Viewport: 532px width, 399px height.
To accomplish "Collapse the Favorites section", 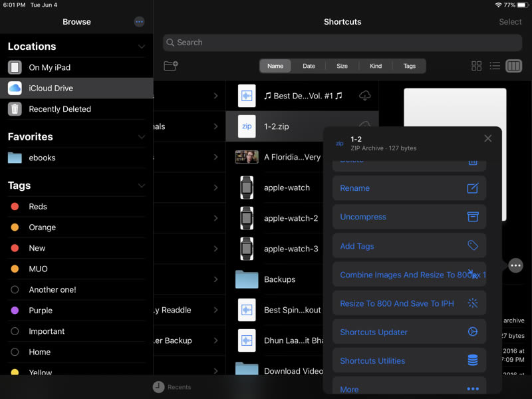I will point(141,137).
